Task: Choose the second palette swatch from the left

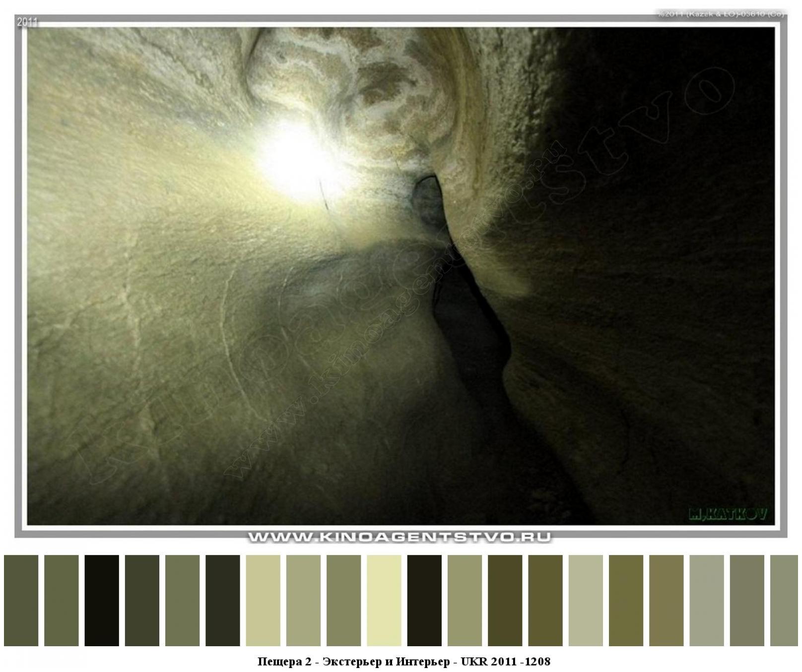Action: [62, 600]
